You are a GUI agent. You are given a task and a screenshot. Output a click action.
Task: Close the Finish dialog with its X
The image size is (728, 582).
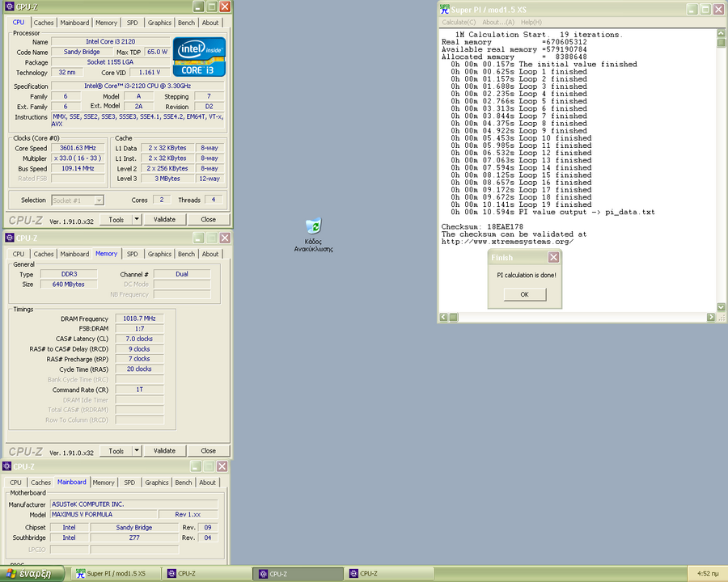point(553,257)
